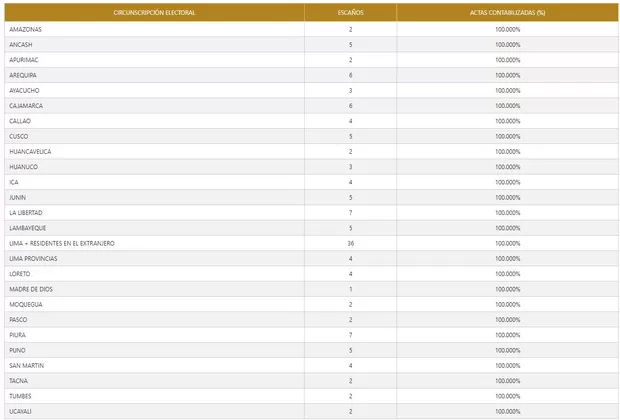Viewport: 620px width, 420px height.
Task: Select the HUANUCO row name
Action: coord(23,167)
